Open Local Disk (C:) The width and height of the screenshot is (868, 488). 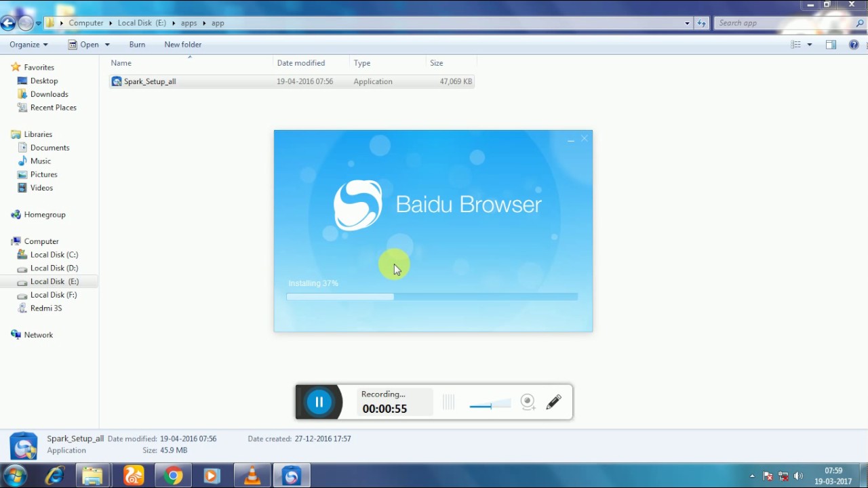coord(54,255)
